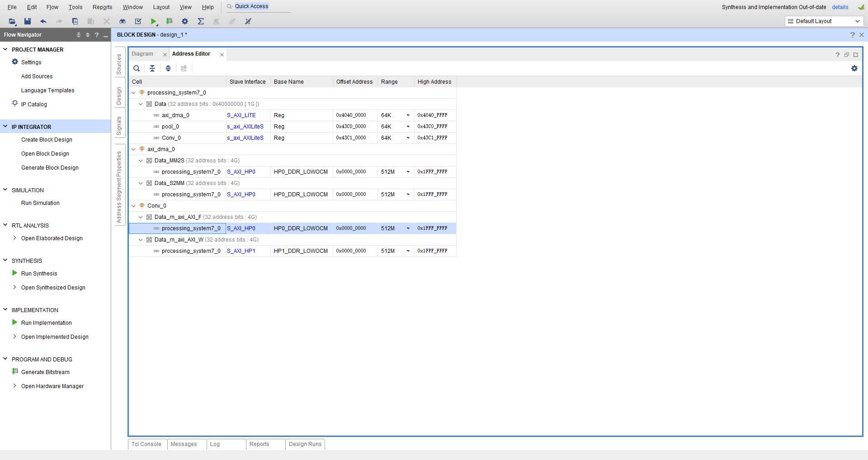Collapse processing_system7_0 tree node
Screen dimensions: 868x460
coord(133,93)
